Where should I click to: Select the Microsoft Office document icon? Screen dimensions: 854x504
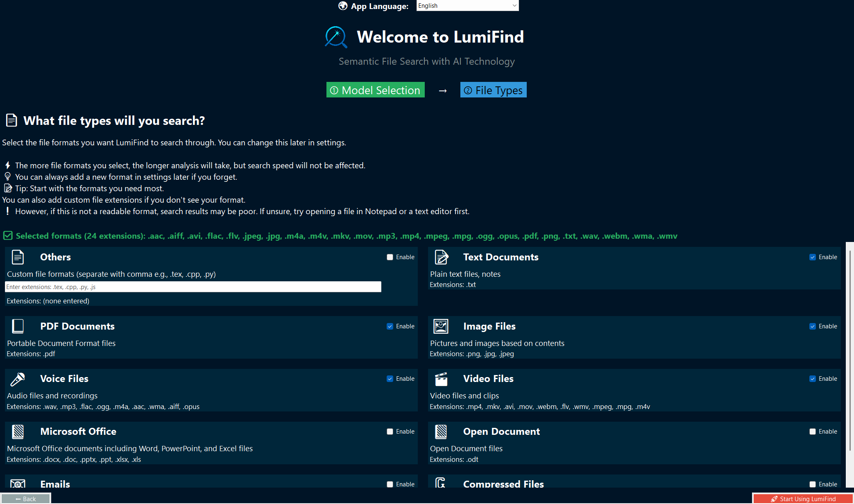(x=17, y=432)
